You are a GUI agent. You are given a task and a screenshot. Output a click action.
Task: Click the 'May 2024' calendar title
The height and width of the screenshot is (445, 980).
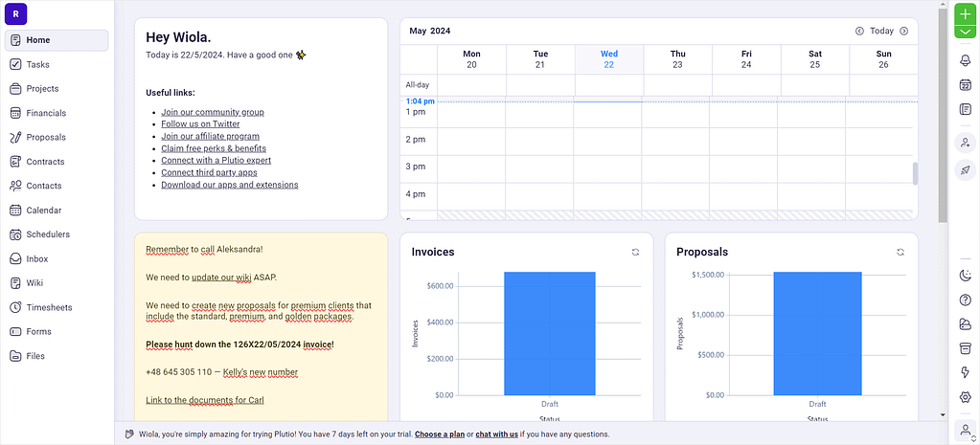pyautogui.click(x=430, y=31)
